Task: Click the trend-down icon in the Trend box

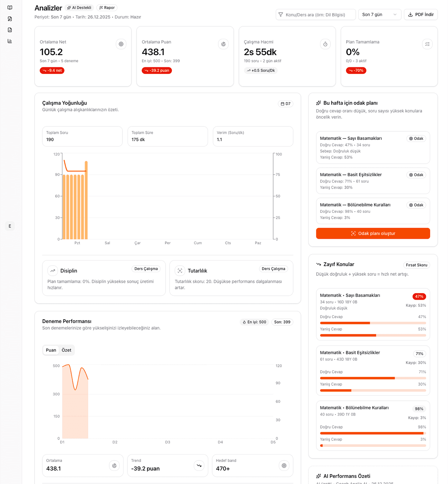Action: pos(199,465)
